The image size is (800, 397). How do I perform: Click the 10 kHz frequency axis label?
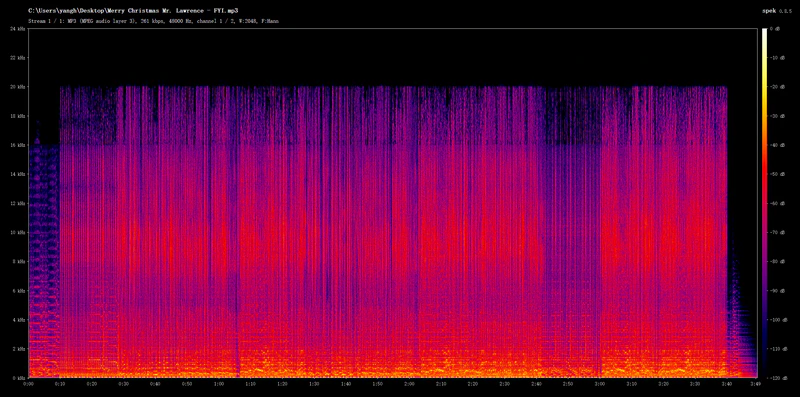17,232
